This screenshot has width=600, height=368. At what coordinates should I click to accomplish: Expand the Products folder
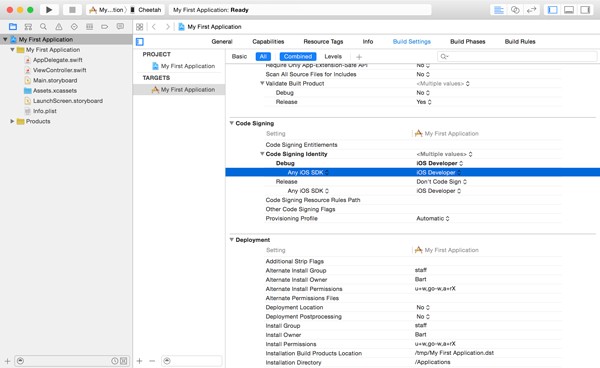coord(12,121)
